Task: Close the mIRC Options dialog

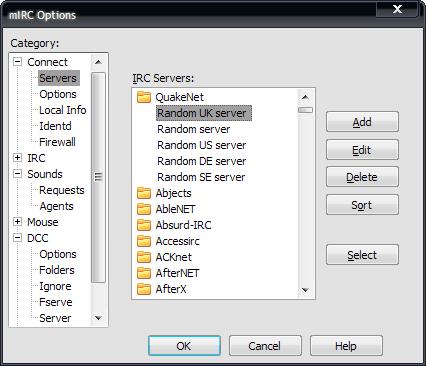Action: [397, 9]
